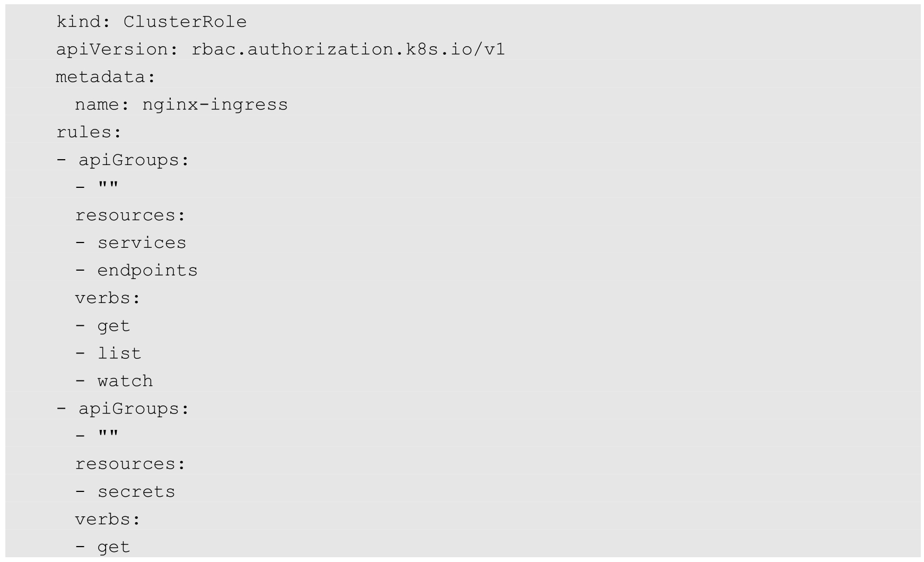Click 'verbs:' below the secrets entry
This screenshot has width=924, height=562.
tap(108, 519)
